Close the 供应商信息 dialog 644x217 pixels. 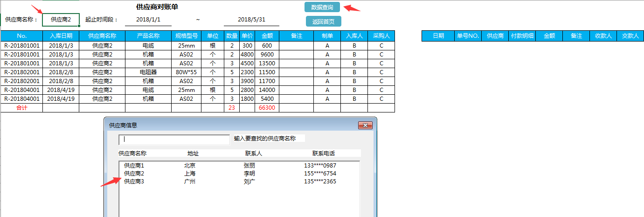click(365, 125)
